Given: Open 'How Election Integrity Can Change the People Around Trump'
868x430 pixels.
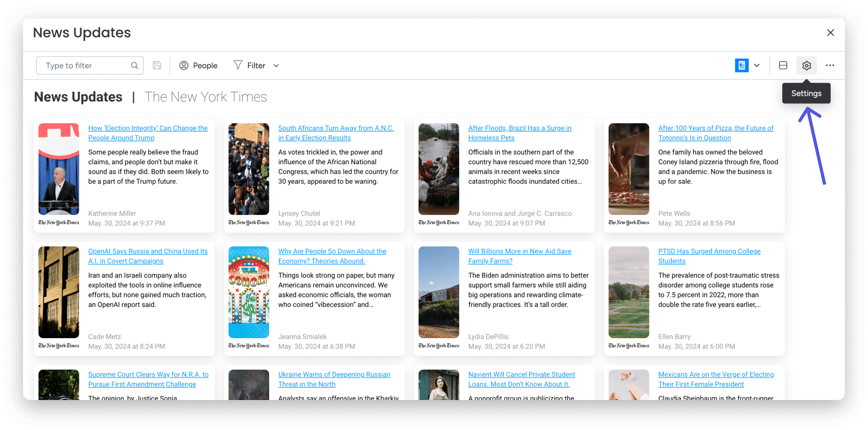Looking at the screenshot, I should click(x=148, y=133).
